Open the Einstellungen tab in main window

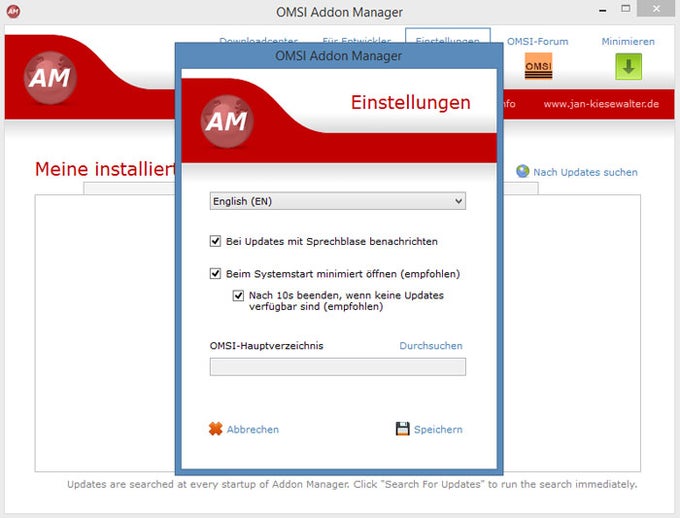(448, 37)
